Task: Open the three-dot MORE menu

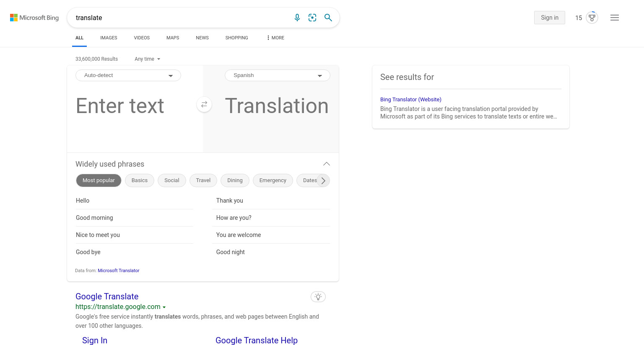Action: pos(275,38)
